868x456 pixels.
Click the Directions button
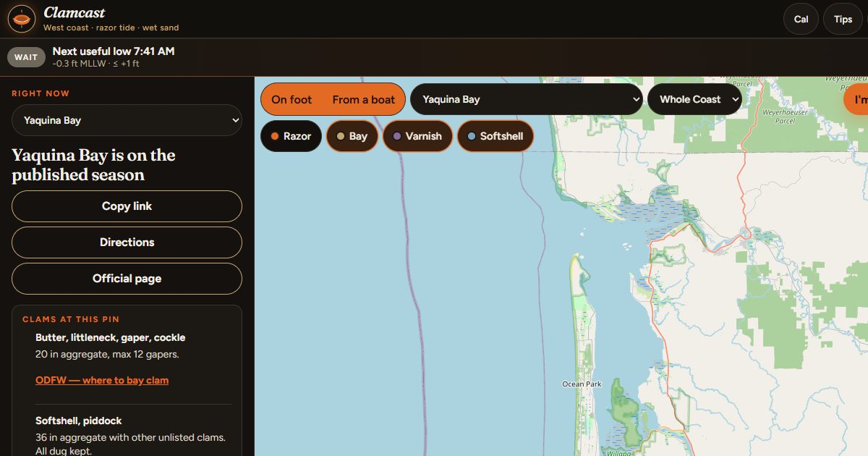click(x=127, y=242)
